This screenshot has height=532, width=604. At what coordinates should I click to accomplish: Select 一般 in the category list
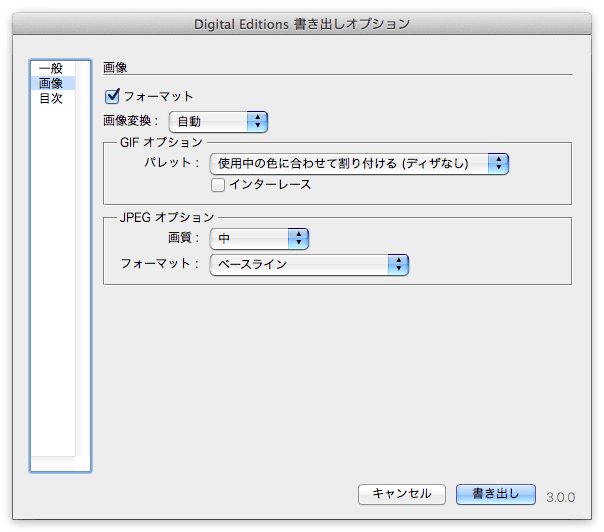click(53, 68)
